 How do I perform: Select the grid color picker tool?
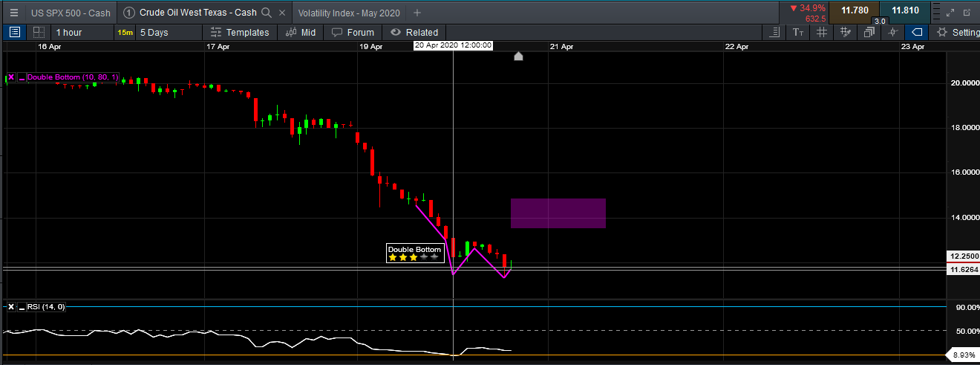(x=845, y=32)
